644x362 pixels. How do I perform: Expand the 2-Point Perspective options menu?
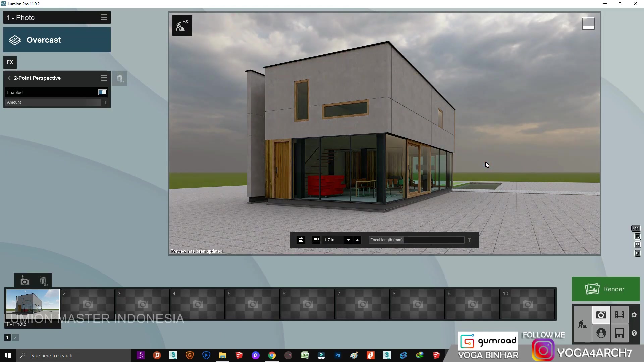pyautogui.click(x=104, y=78)
